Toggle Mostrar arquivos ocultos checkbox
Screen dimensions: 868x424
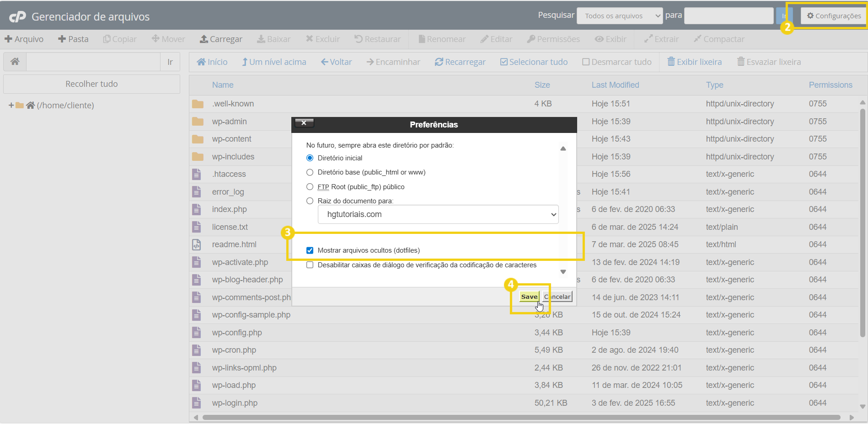[310, 250]
